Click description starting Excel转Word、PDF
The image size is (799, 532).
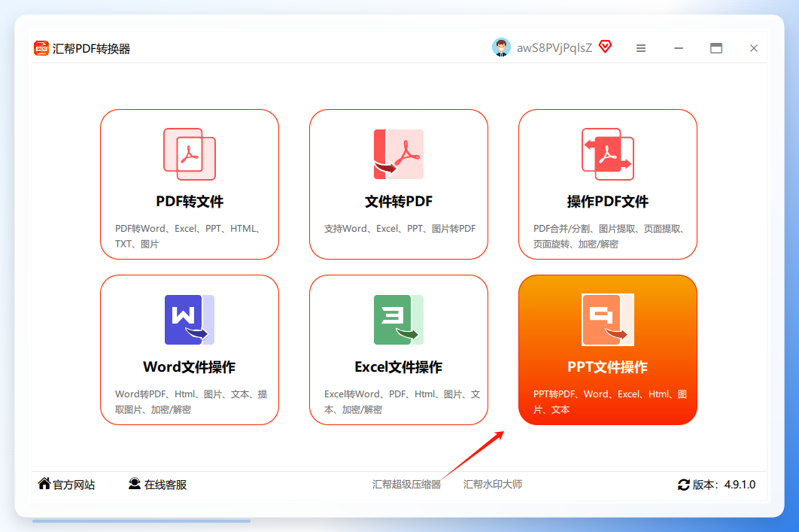402,402
